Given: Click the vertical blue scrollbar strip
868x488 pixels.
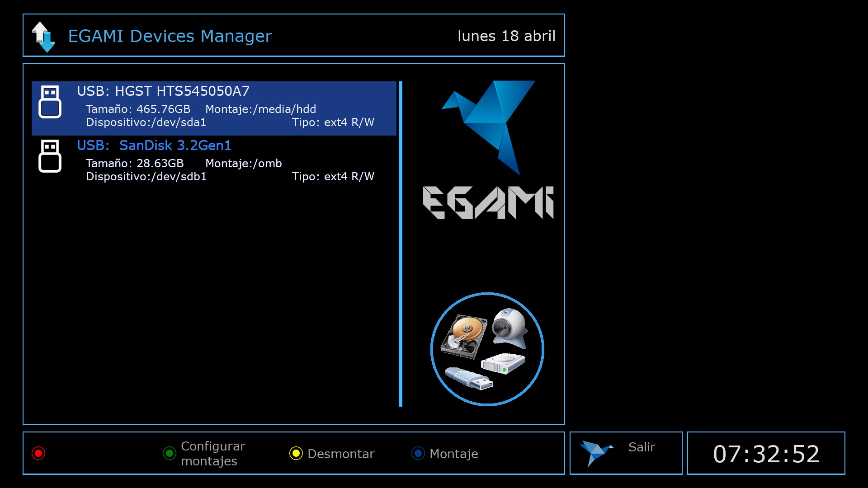Looking at the screenshot, I should [401, 244].
